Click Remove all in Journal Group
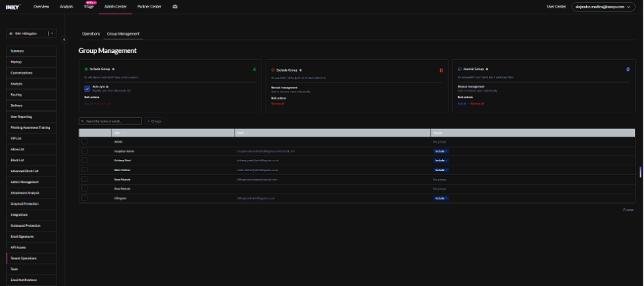This screenshot has height=286, width=644. pos(477,103)
